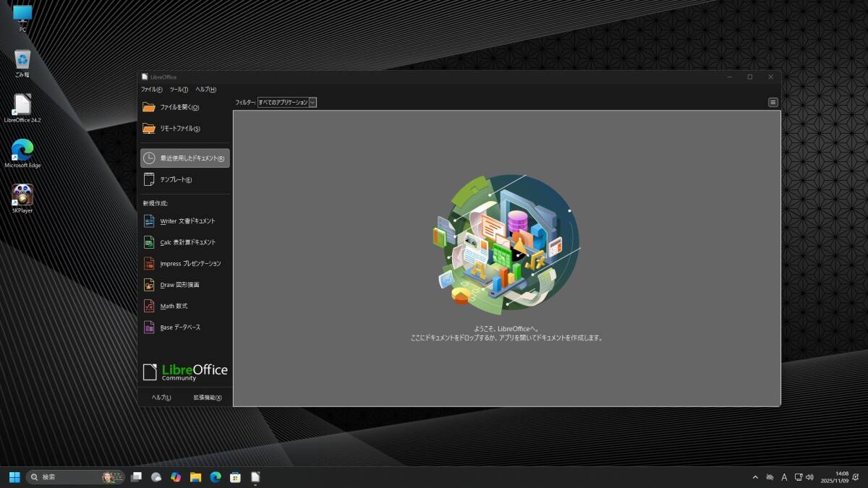Open the ファイル menu
This screenshot has width=868, height=488.
tap(151, 90)
